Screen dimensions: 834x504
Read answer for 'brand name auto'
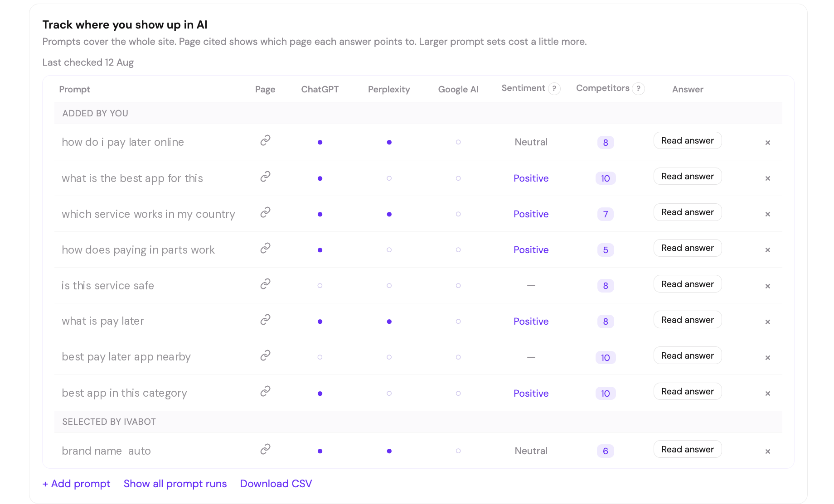688,449
